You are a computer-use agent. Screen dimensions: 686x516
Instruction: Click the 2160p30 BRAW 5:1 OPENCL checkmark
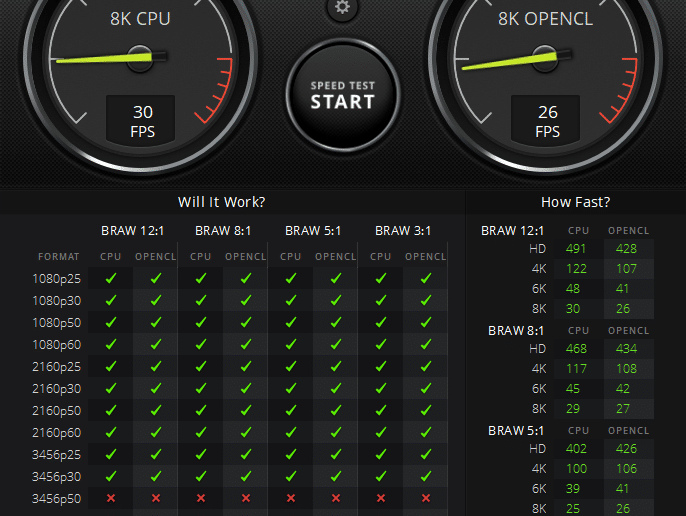pos(336,388)
